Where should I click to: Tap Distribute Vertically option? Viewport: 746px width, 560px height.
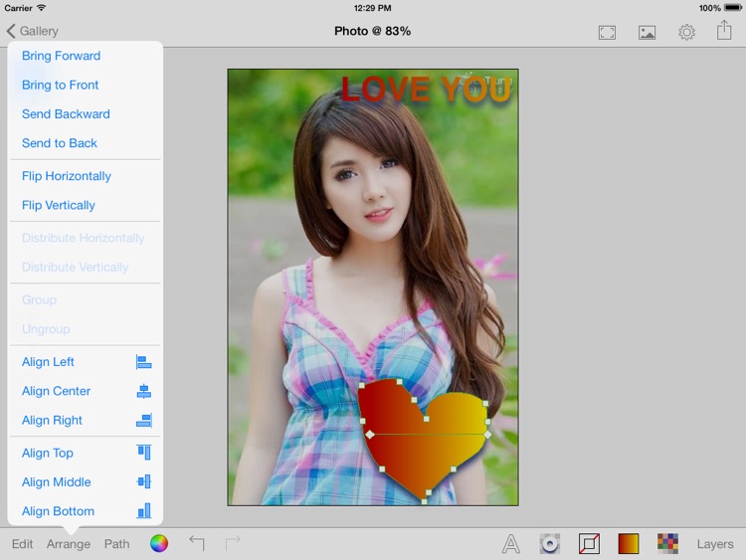point(76,267)
